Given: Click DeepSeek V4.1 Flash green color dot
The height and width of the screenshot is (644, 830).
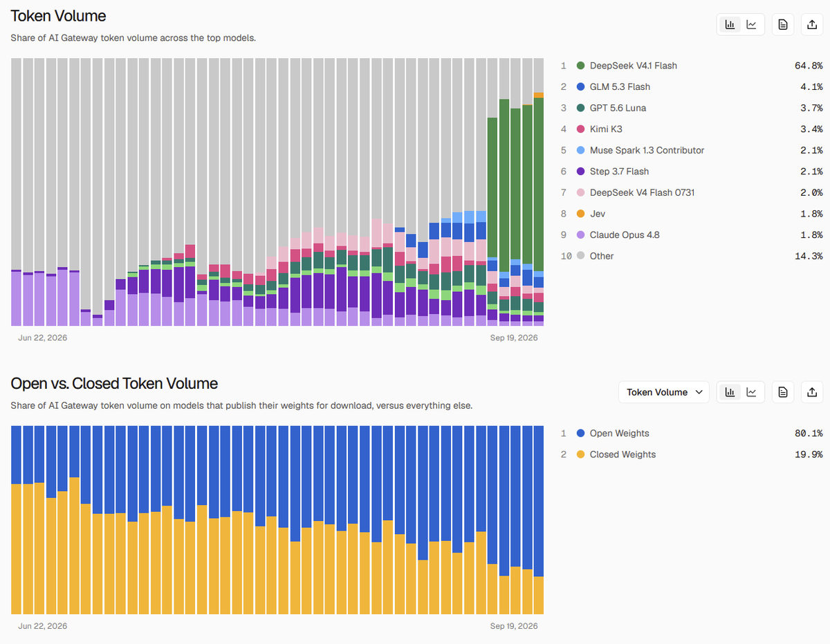Looking at the screenshot, I should (580, 66).
